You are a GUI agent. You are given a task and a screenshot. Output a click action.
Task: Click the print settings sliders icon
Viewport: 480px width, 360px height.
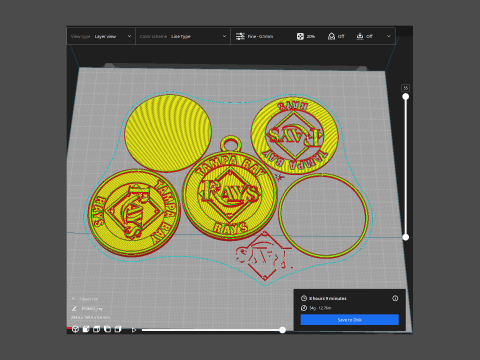240,36
